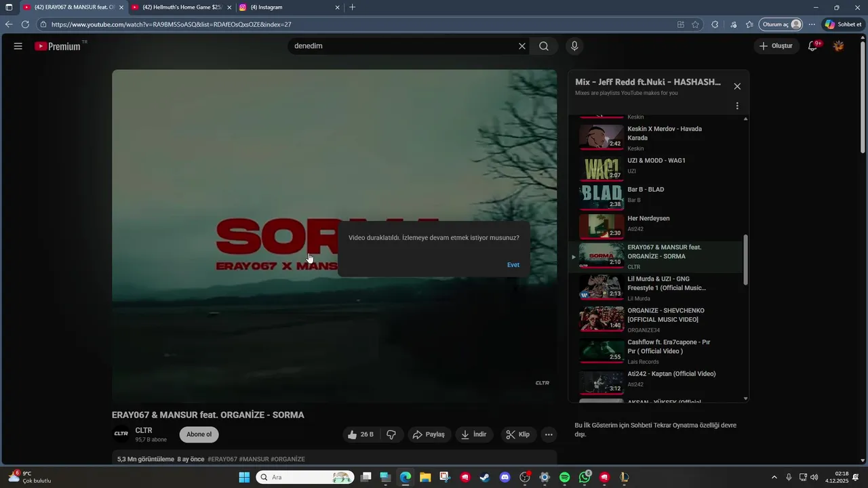868x488 pixels.
Task: Dislike the video with thumbs down
Action: click(x=391, y=434)
